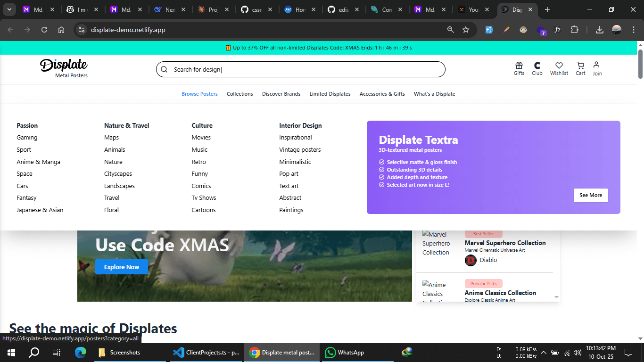Open the Club icon in header
Image resolution: width=644 pixels, height=362 pixels.
(x=537, y=68)
